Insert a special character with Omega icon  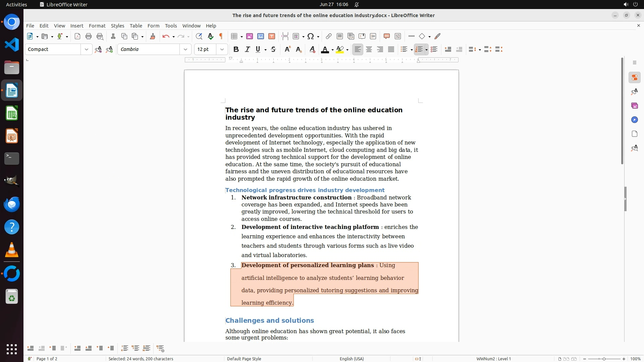click(x=311, y=37)
